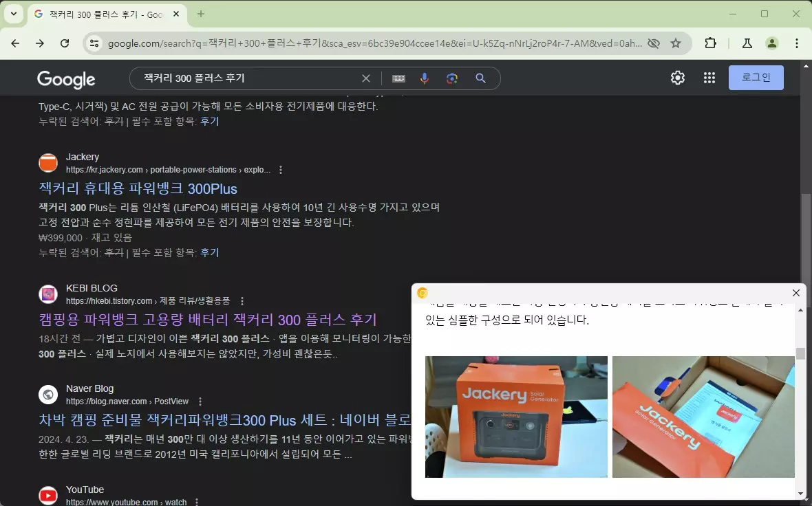Submit search with magnifier icon
This screenshot has width=812, height=506.
coord(480,78)
